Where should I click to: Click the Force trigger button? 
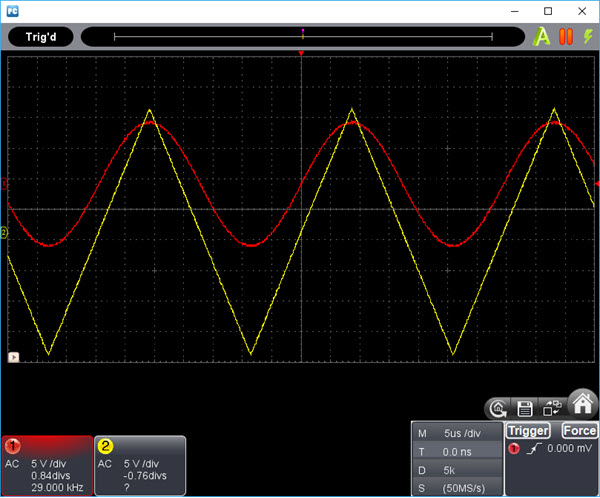(580, 431)
